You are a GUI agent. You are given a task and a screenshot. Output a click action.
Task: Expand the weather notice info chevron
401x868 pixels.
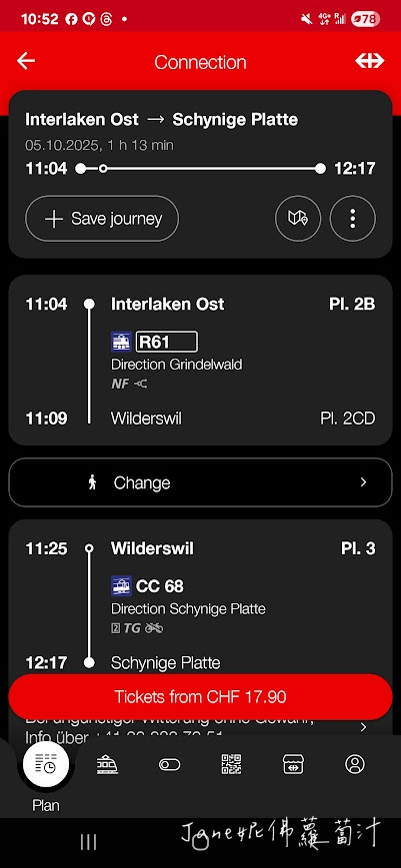click(363, 727)
